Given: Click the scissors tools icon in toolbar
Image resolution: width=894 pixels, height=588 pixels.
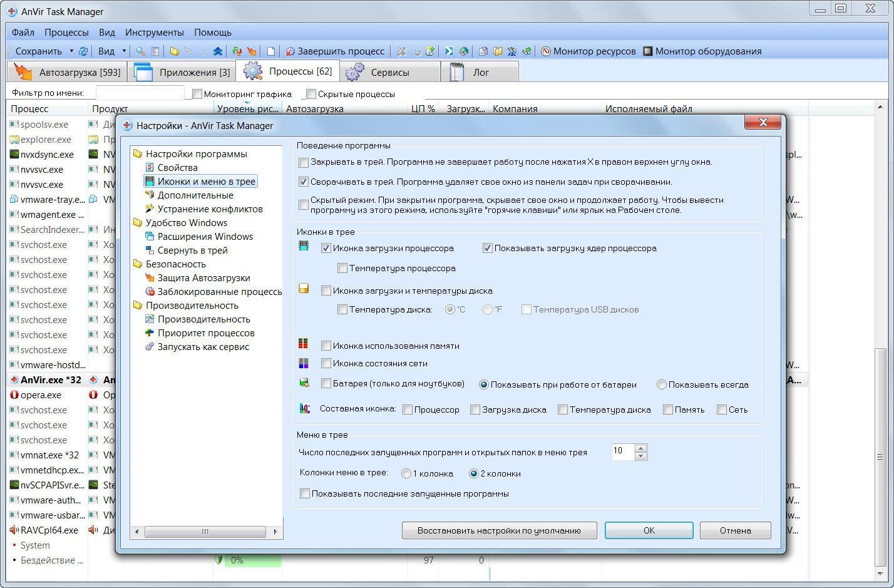Looking at the screenshot, I should pos(401,51).
